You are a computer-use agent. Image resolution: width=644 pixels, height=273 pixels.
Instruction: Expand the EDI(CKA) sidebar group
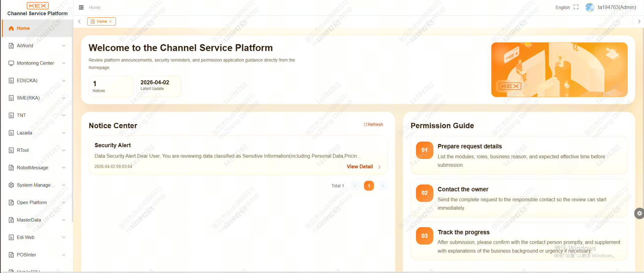[37, 81]
